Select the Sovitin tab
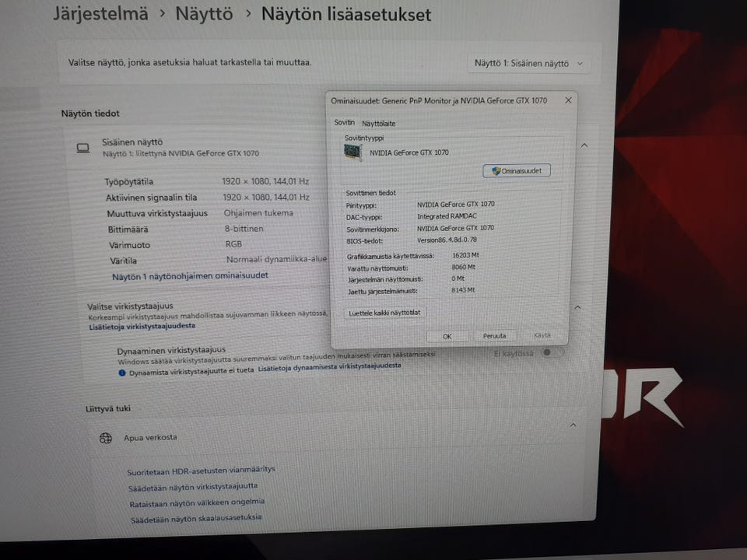Viewport: 747px width, 560px height. (344, 122)
